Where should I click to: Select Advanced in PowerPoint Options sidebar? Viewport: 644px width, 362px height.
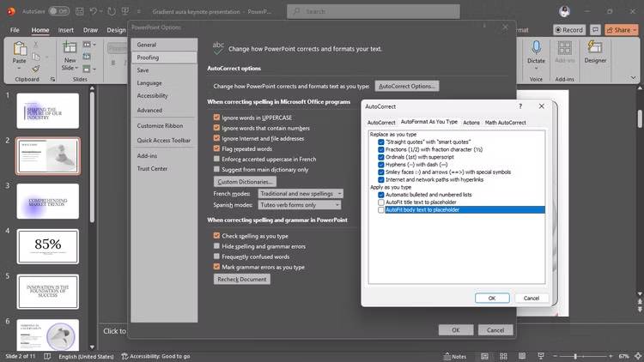(x=149, y=110)
